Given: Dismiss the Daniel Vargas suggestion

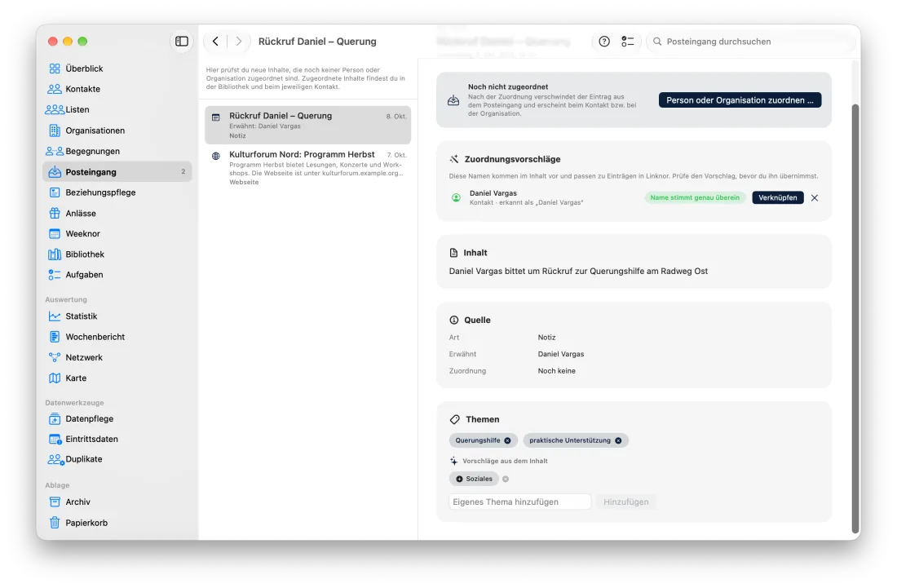Looking at the screenshot, I should click(815, 197).
